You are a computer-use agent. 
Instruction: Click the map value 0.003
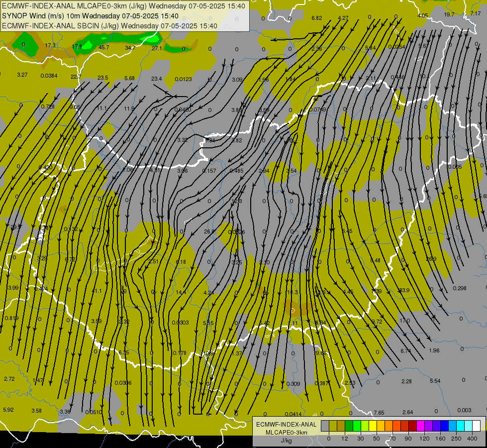464,410
